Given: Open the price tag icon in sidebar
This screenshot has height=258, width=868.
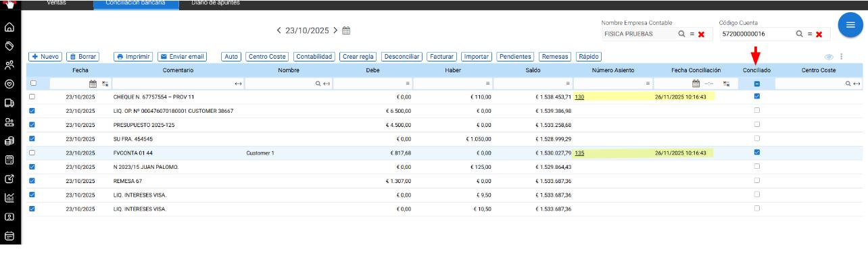Looking at the screenshot, I should click(x=9, y=47).
